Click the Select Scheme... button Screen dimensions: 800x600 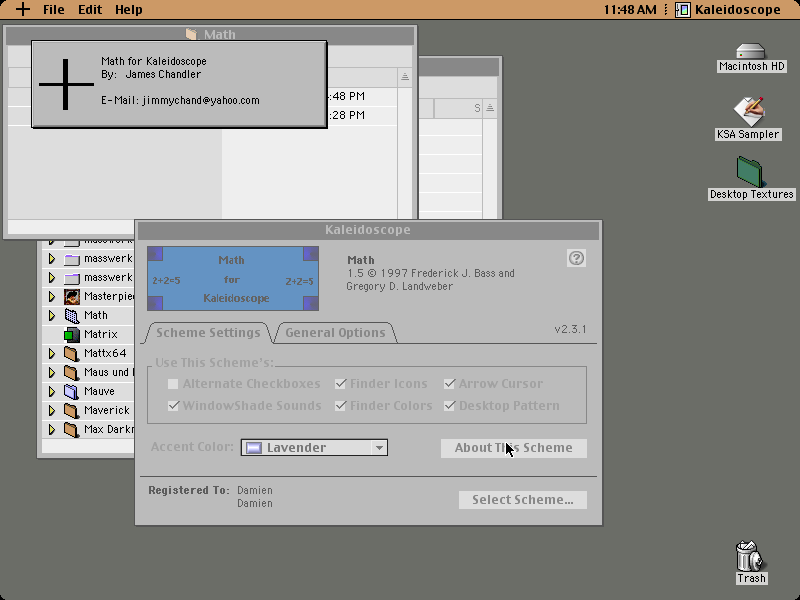tap(523, 500)
